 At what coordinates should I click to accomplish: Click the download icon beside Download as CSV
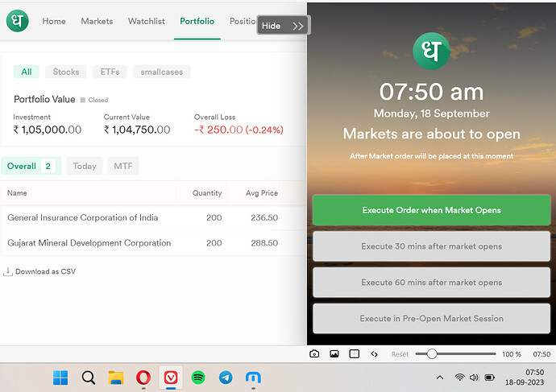8,271
